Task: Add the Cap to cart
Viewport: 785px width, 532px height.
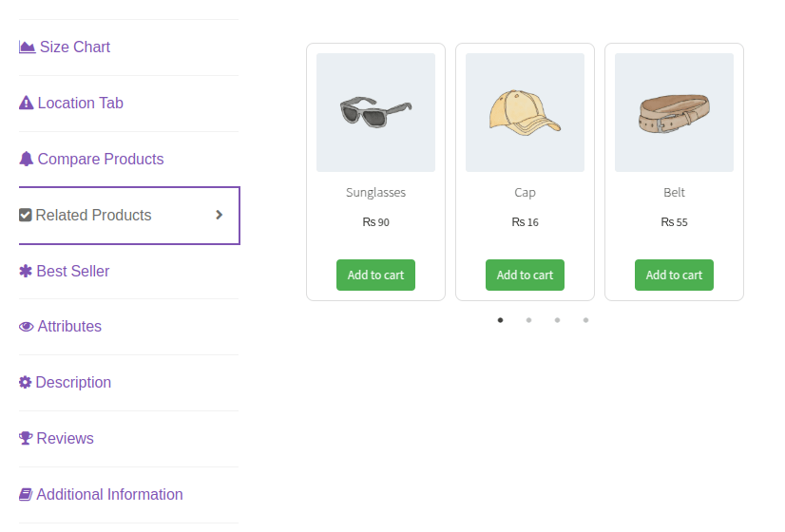Action: [x=525, y=275]
